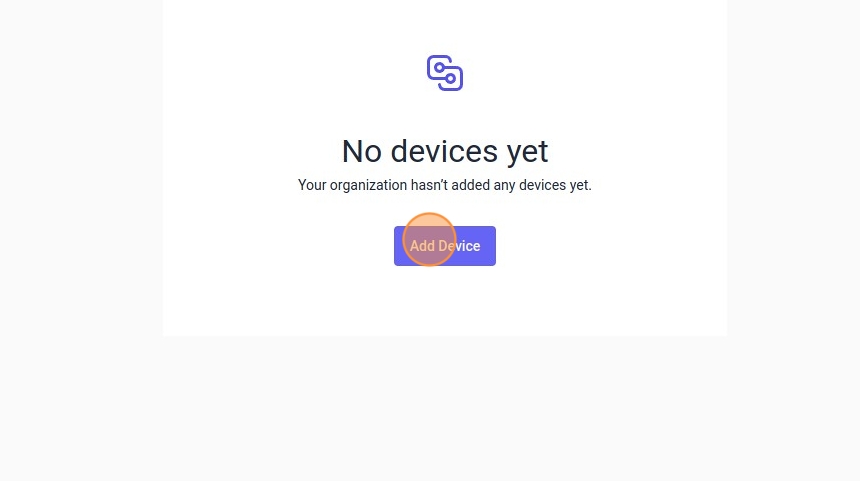Click the Add Device button
Screen dimensions: 860x481
tap(445, 246)
